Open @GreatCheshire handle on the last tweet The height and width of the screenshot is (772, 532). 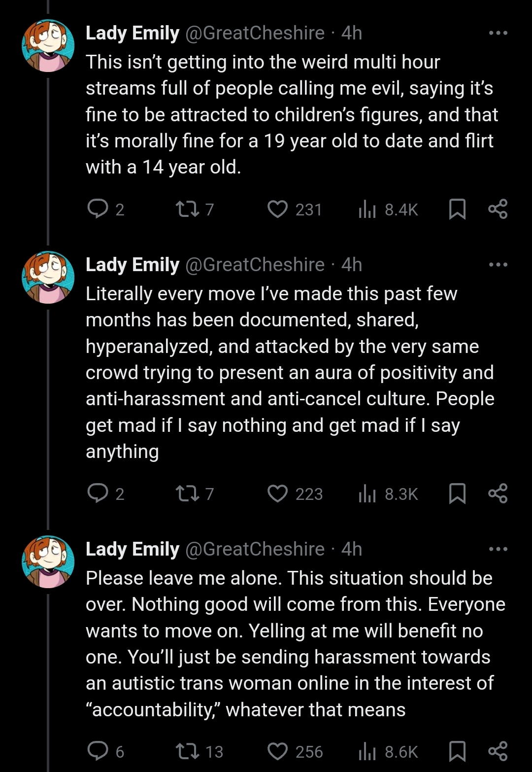(255, 549)
